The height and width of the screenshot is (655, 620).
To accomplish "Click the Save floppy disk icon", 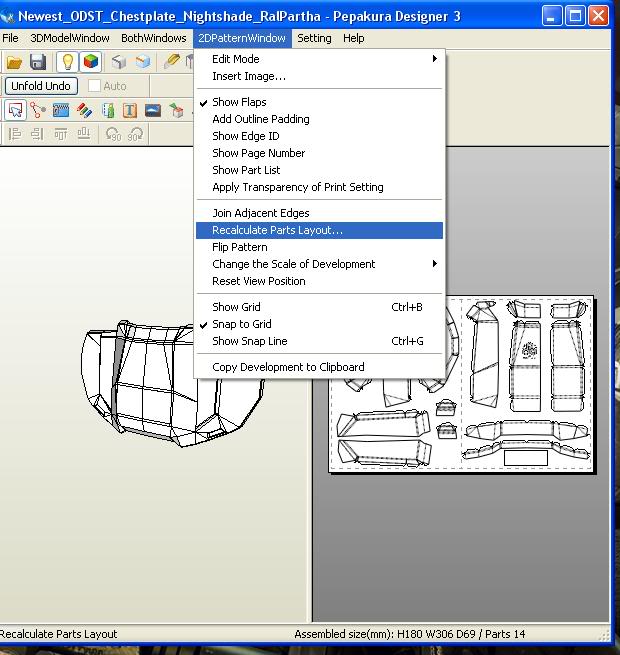I will 38,62.
